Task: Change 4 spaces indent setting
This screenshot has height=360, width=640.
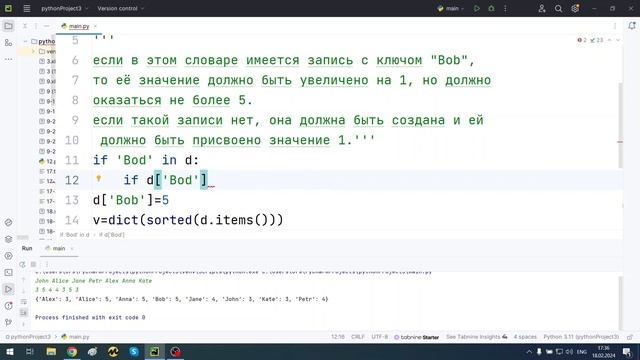Action: [x=525, y=337]
